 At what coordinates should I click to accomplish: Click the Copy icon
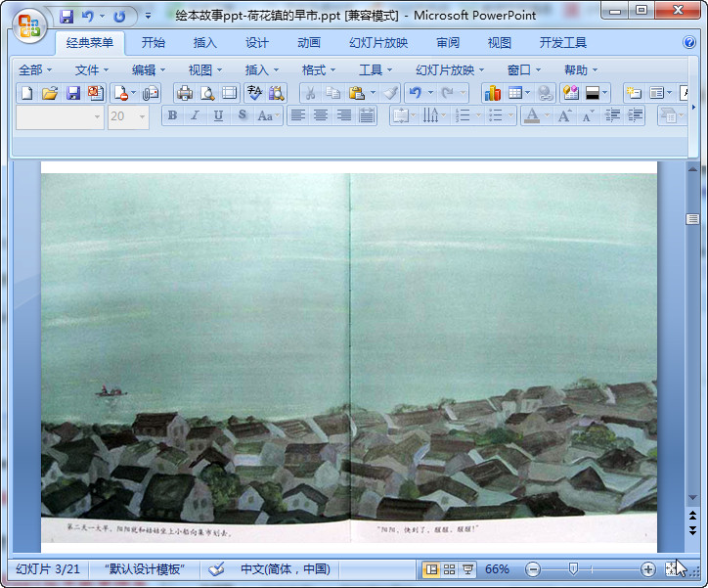point(332,93)
